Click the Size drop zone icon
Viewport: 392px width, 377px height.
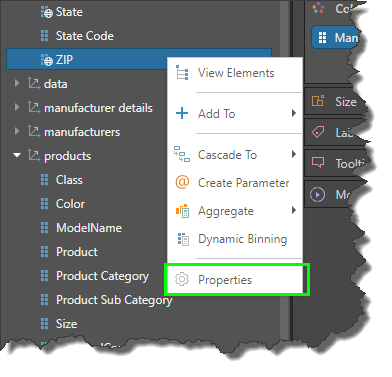[x=318, y=100]
